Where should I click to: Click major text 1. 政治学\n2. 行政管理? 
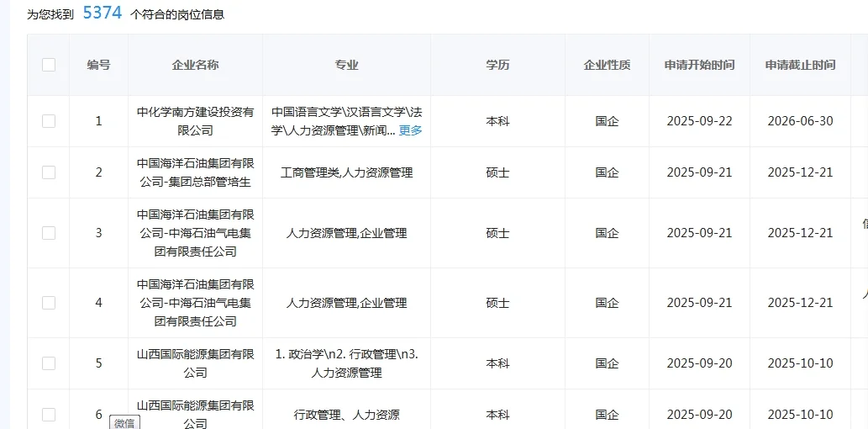coord(346,363)
